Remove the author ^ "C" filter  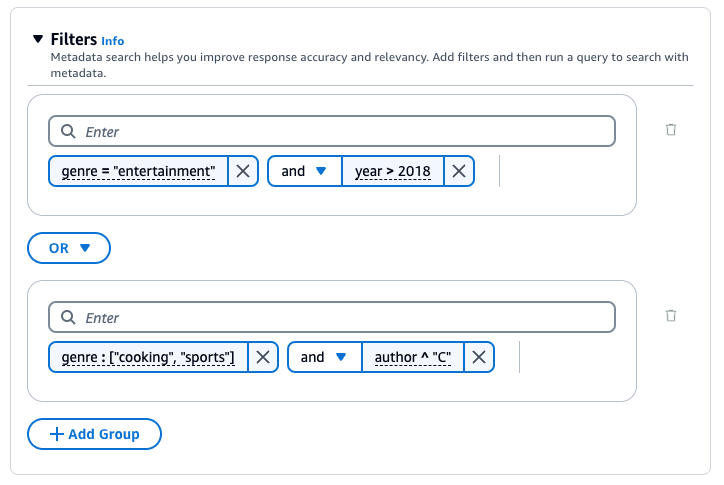click(479, 357)
